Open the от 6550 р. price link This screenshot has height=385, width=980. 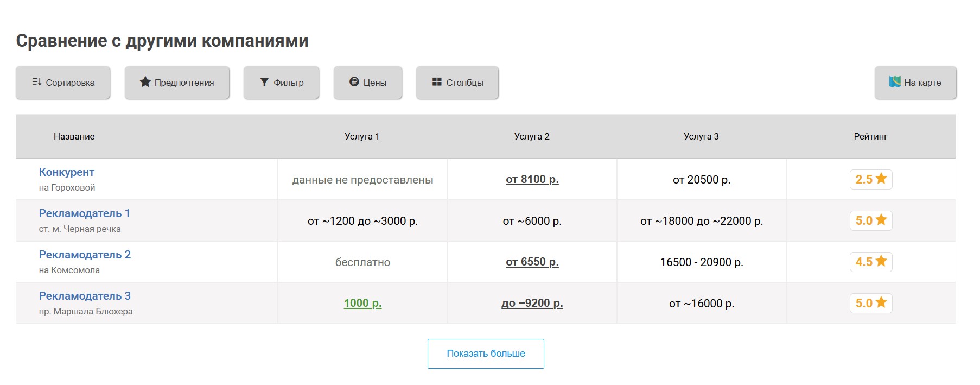point(532,262)
